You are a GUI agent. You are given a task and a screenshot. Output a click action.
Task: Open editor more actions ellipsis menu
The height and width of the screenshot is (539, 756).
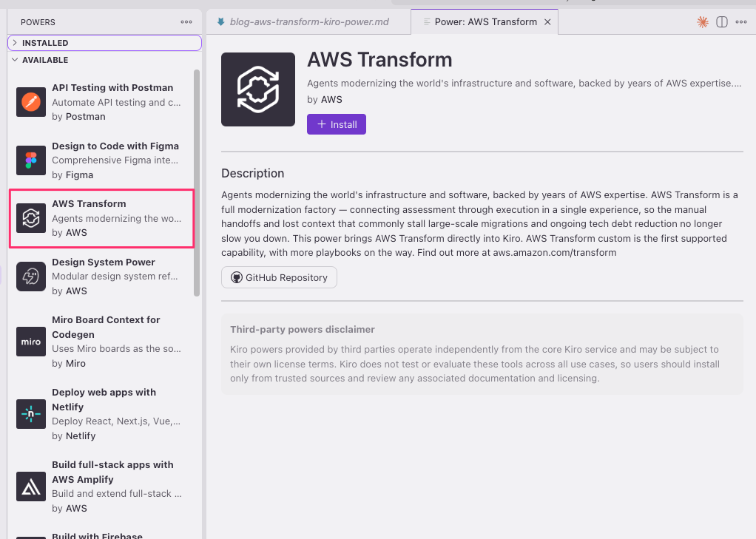741,22
